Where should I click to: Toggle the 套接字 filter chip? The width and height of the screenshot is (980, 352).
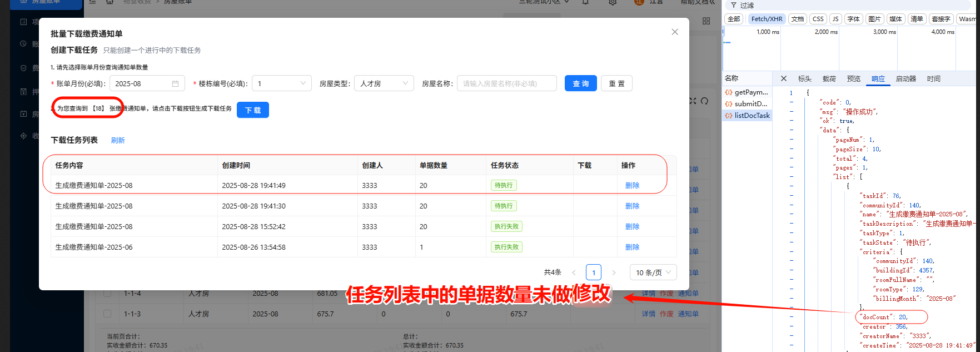click(941, 19)
